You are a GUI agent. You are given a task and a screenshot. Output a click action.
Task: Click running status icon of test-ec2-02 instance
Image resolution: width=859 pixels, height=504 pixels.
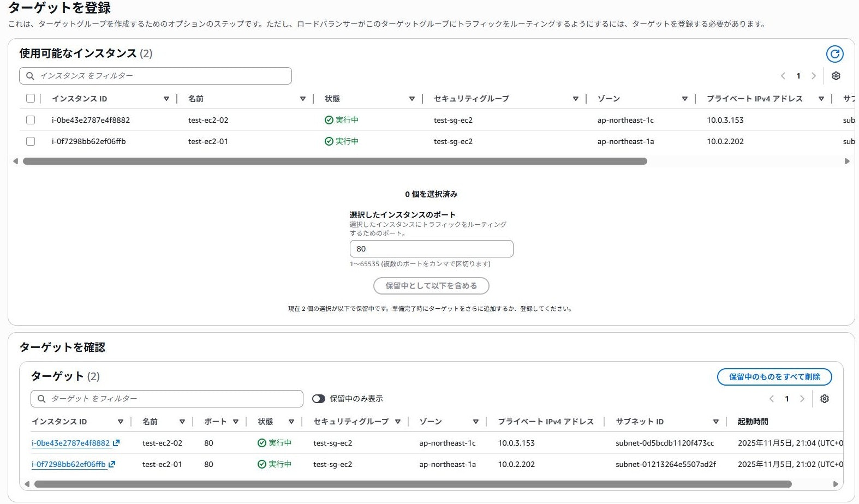(329, 120)
